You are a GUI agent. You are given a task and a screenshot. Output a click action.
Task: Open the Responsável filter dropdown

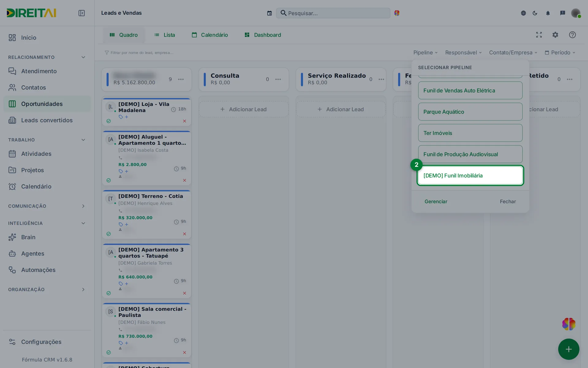[463, 53]
